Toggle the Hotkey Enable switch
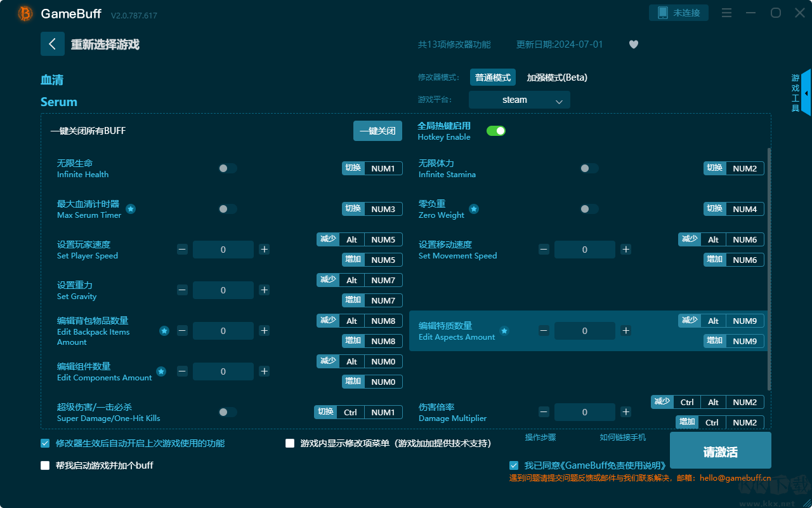Viewport: 812px width, 508px height. 496,131
